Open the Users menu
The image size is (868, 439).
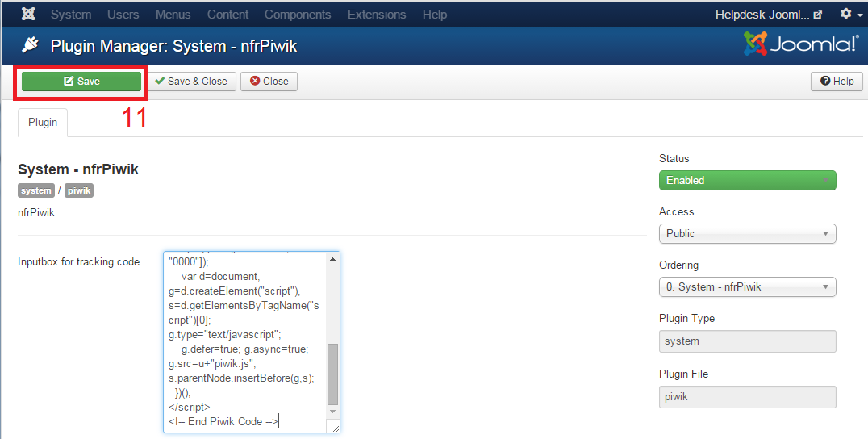click(x=123, y=15)
